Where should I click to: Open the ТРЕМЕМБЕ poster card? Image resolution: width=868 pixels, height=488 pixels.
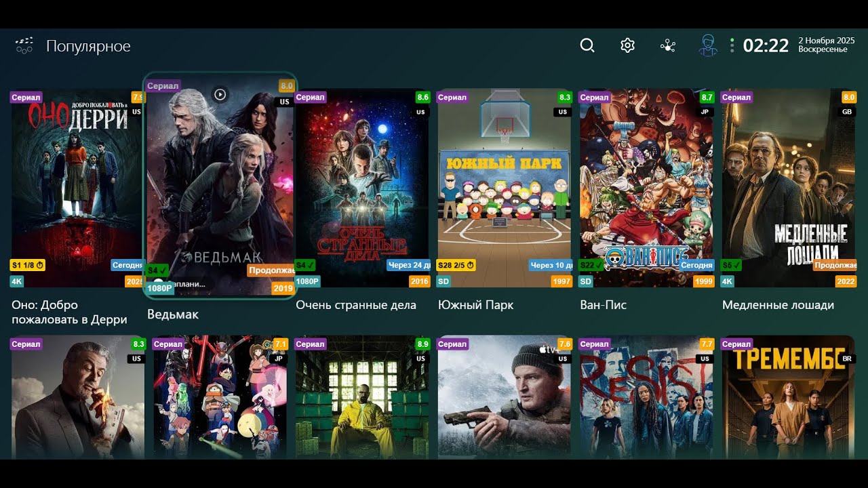(789, 397)
